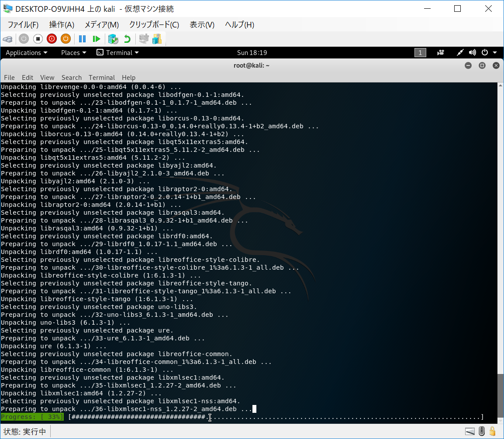Create a checkpoint with the snapshot icon
The width and height of the screenshot is (504, 439).
pyautogui.click(x=113, y=39)
